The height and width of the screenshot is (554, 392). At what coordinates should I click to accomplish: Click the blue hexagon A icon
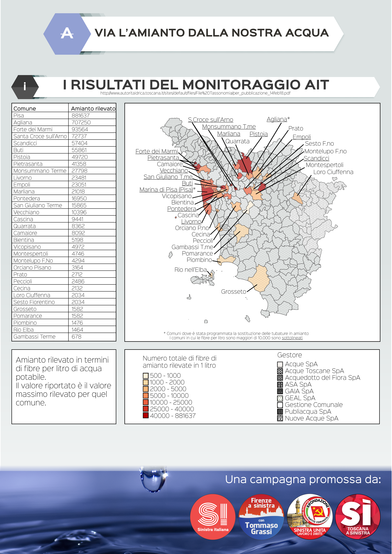tap(67, 34)
